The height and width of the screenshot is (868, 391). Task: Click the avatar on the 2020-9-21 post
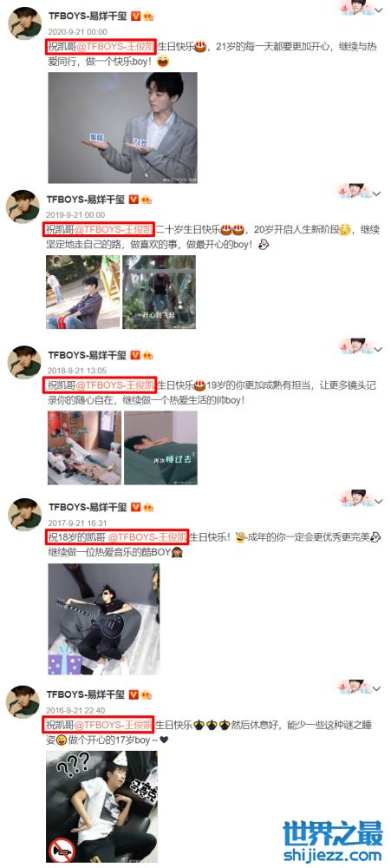pos(23,23)
